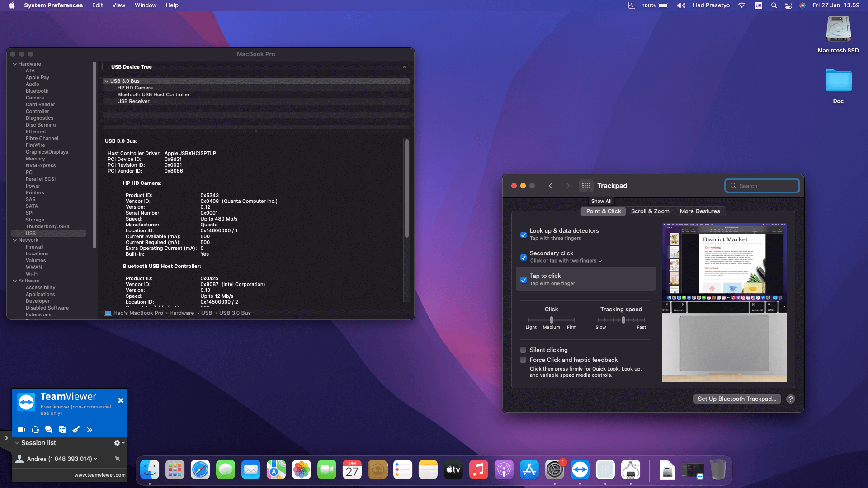Open the Window menu in menu bar
This screenshot has height=488, width=868.
click(x=145, y=5)
